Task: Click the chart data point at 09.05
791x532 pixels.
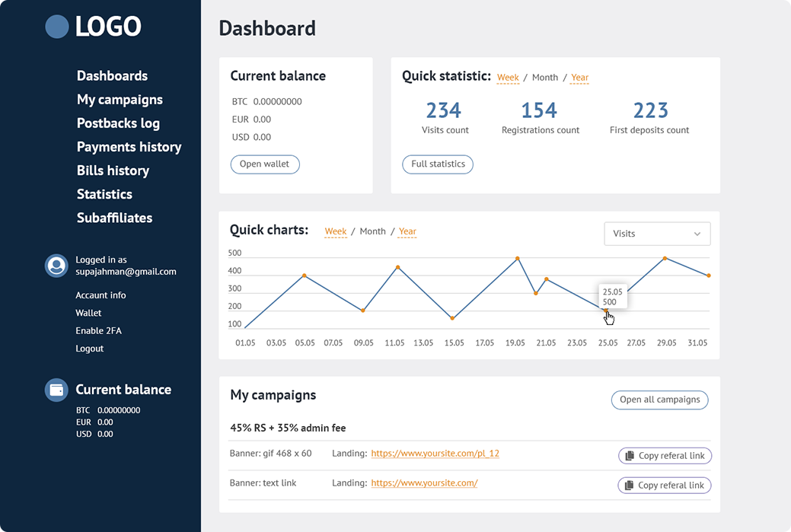Action: pos(363,311)
